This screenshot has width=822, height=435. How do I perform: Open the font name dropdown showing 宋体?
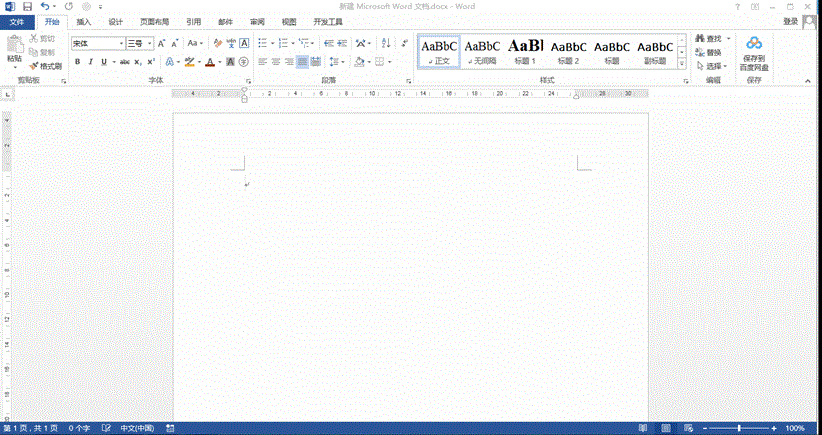pos(121,44)
